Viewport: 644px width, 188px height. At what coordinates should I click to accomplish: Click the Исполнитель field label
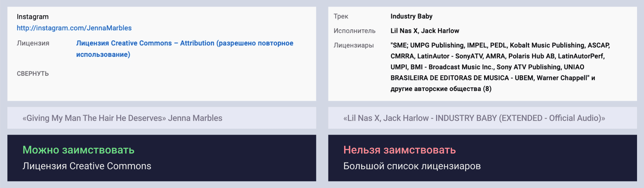click(354, 31)
